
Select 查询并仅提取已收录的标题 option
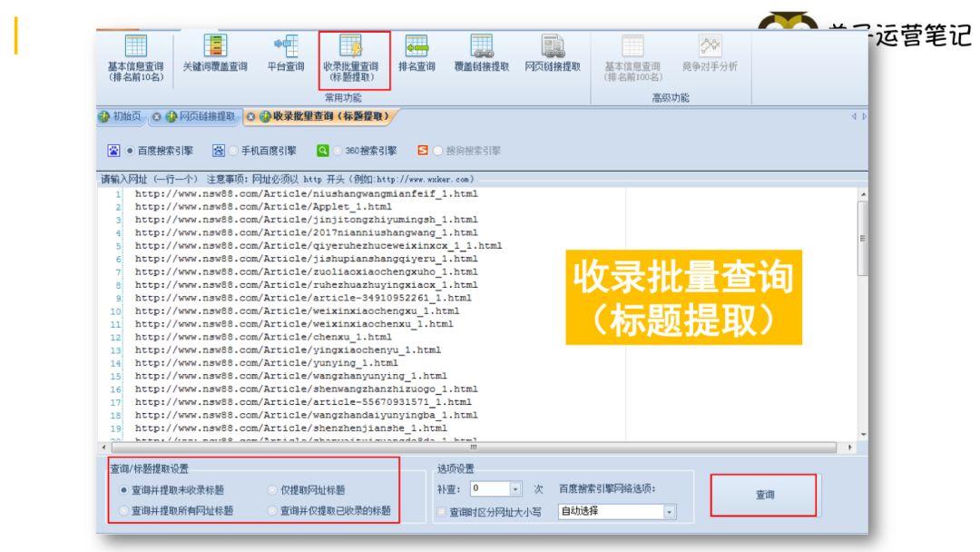click(x=272, y=511)
